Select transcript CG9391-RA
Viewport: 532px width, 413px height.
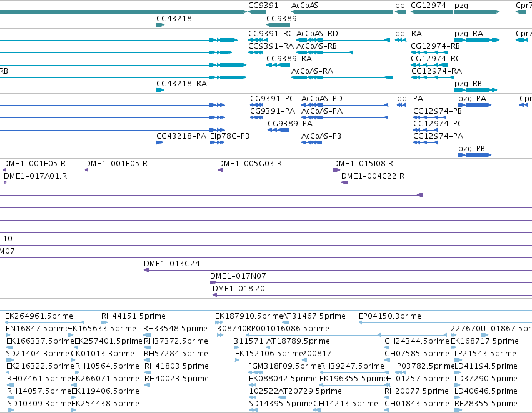tap(271, 46)
